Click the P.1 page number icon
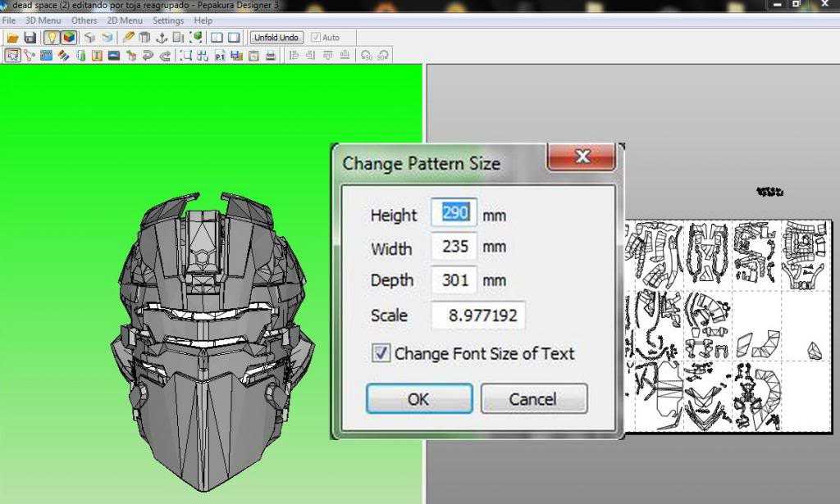 220,55
